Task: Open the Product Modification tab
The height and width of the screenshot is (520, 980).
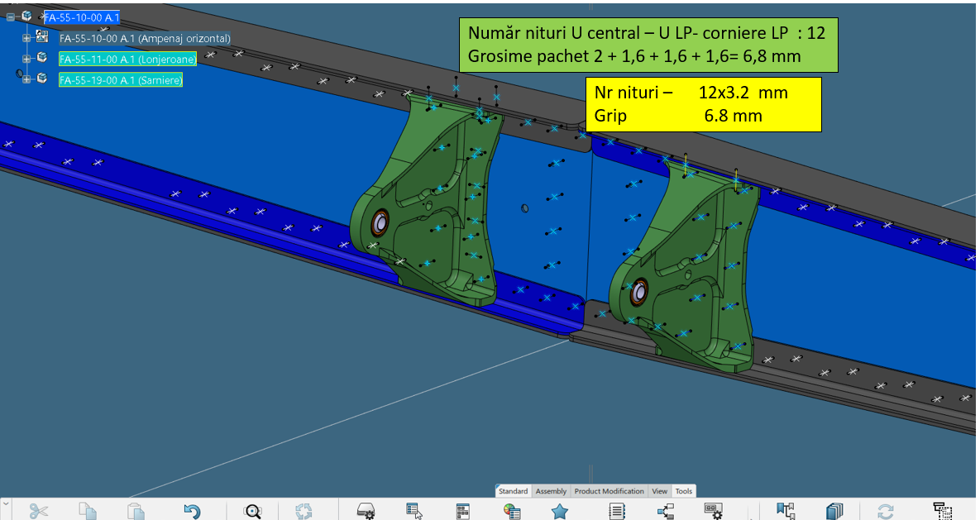Action: (609, 491)
